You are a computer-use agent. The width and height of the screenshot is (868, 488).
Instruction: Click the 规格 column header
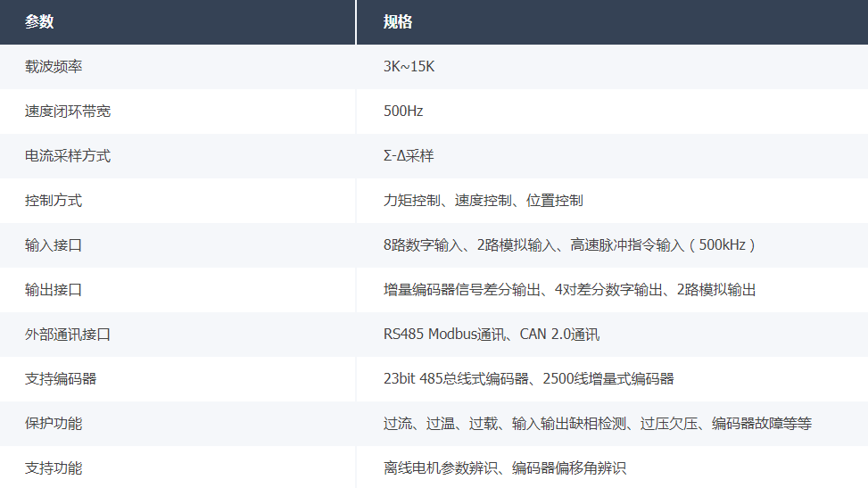(612, 22)
